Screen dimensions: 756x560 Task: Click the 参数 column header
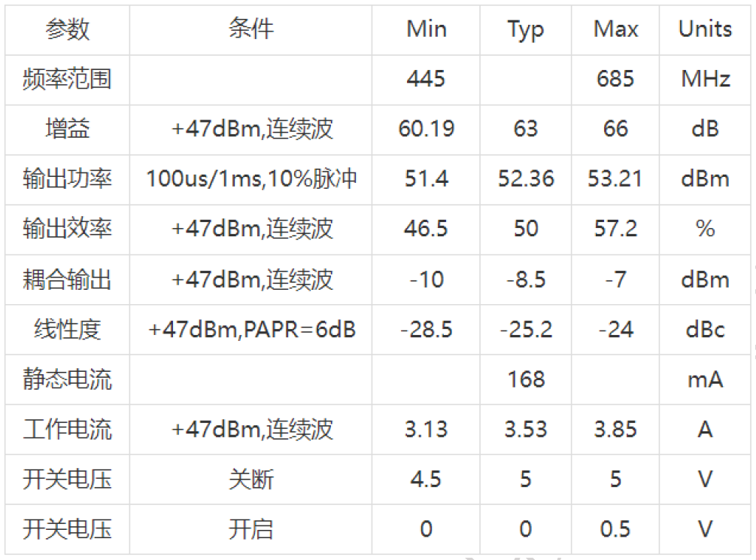(x=68, y=30)
